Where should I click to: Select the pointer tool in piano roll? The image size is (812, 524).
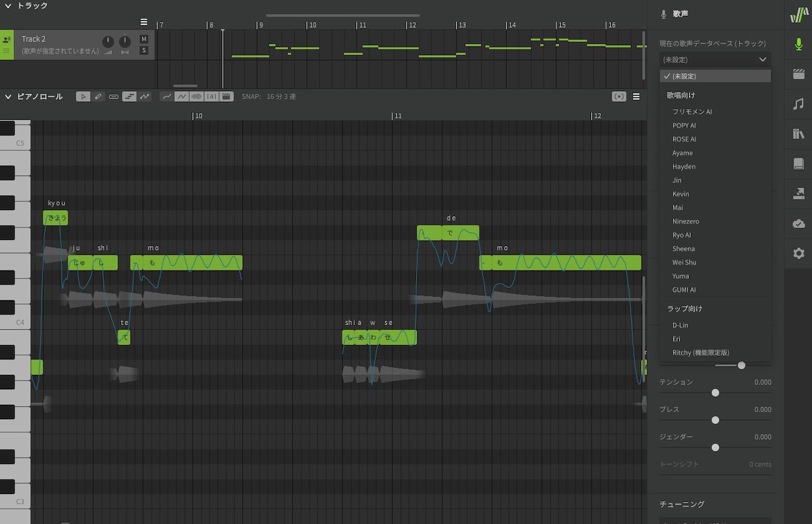(x=83, y=96)
